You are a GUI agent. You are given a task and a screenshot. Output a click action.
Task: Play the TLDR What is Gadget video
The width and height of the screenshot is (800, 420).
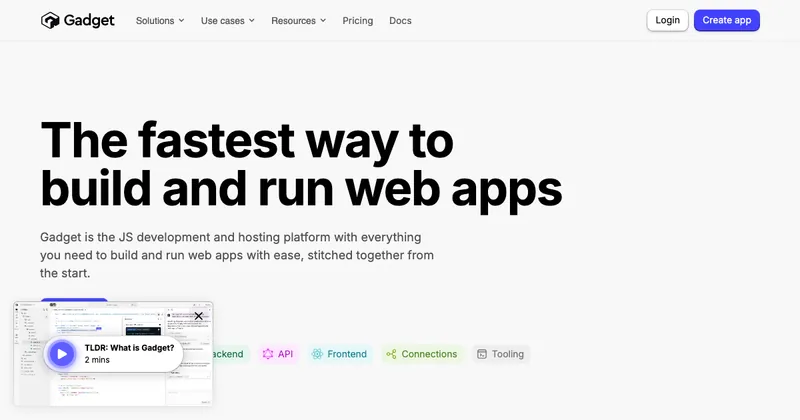pyautogui.click(x=62, y=354)
